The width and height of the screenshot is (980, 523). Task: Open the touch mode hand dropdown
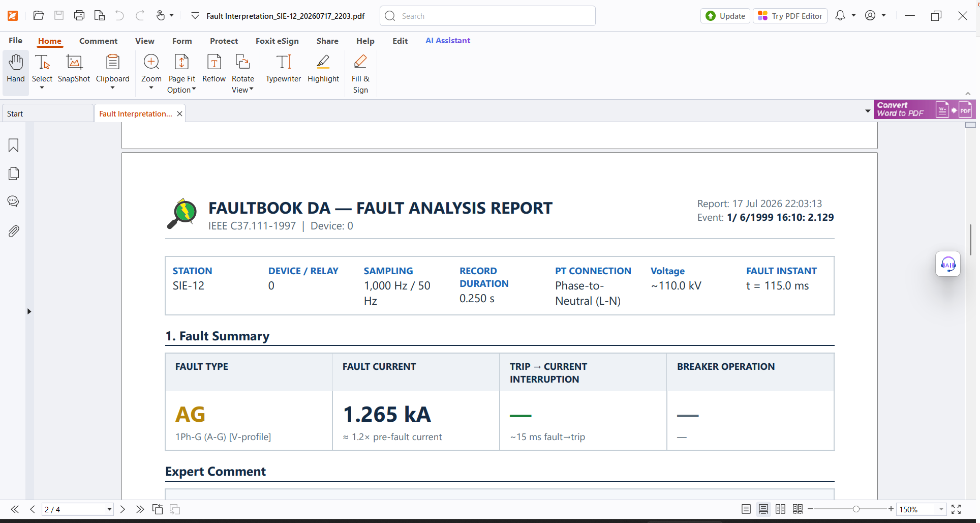[x=171, y=16]
